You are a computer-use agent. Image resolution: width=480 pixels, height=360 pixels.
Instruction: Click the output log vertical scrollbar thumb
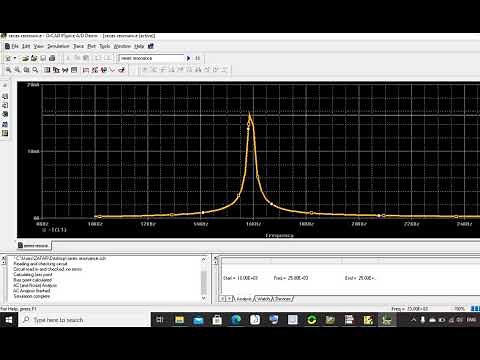(204, 282)
